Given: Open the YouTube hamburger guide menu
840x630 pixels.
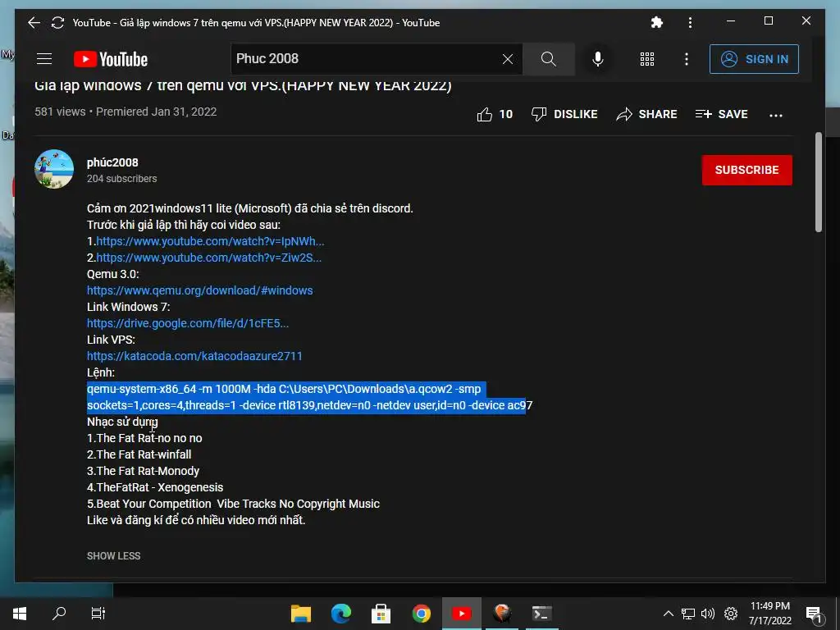Looking at the screenshot, I should tap(44, 59).
